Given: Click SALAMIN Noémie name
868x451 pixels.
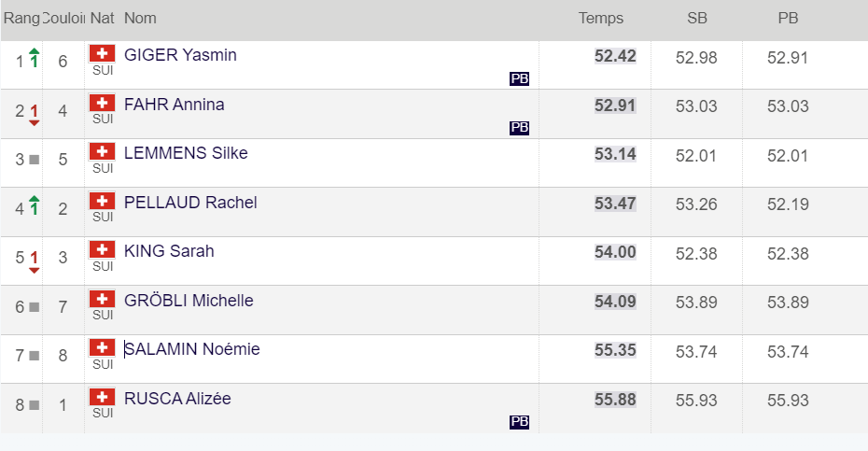Looking at the screenshot, I should tap(192, 349).
